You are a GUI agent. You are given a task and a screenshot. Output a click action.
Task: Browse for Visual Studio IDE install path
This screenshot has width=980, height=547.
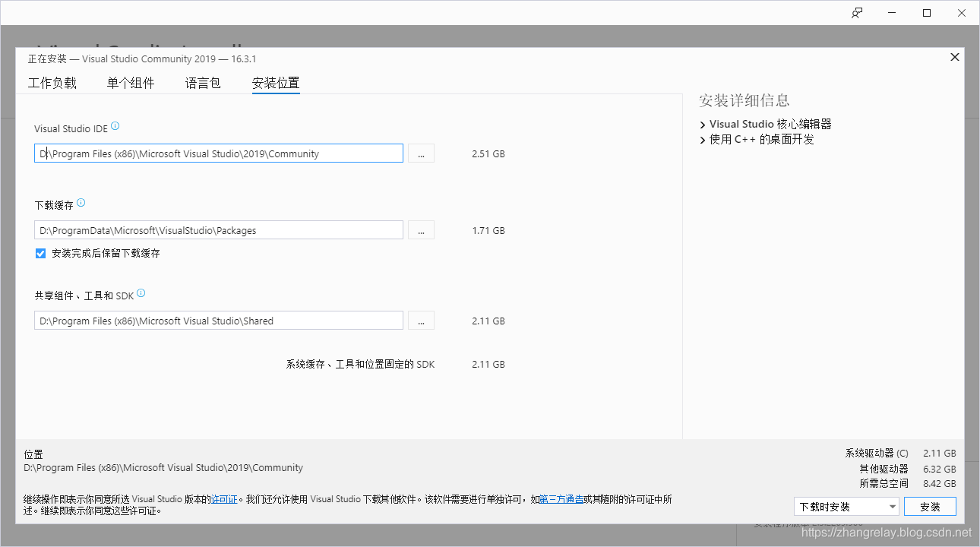(421, 153)
